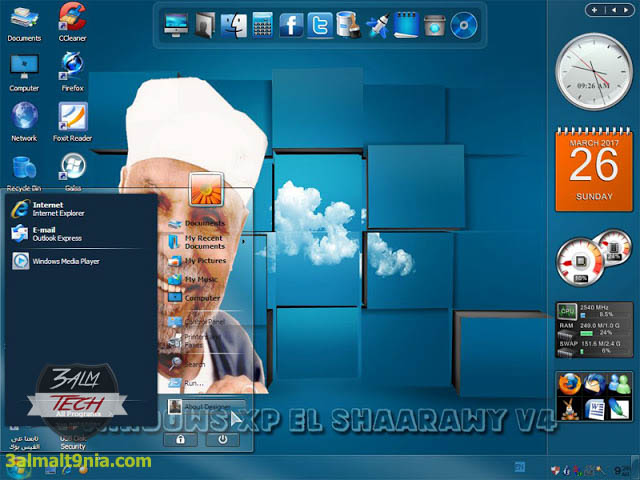640x480 pixels.
Task: Click the sidebar plus add-gadget button
Action: (x=594, y=10)
